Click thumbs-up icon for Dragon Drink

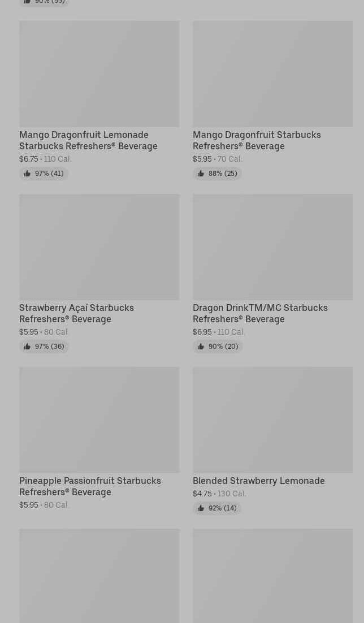tap(201, 347)
